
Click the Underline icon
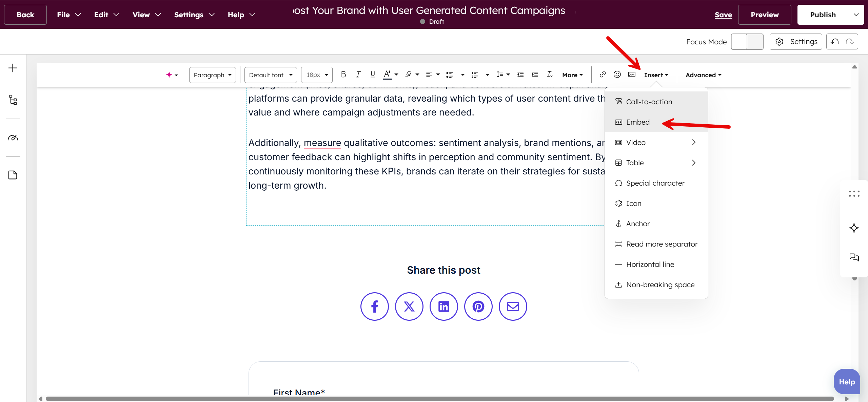pos(372,75)
